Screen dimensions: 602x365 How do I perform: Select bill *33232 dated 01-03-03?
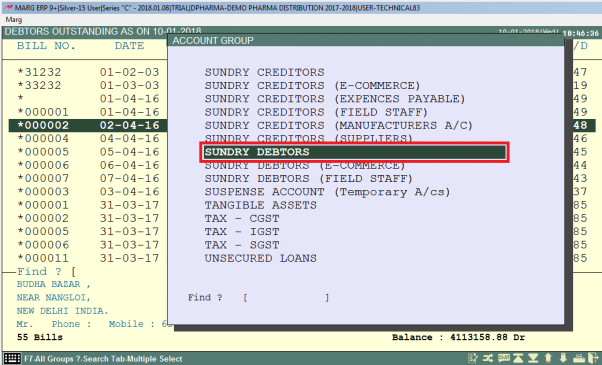tap(88, 86)
